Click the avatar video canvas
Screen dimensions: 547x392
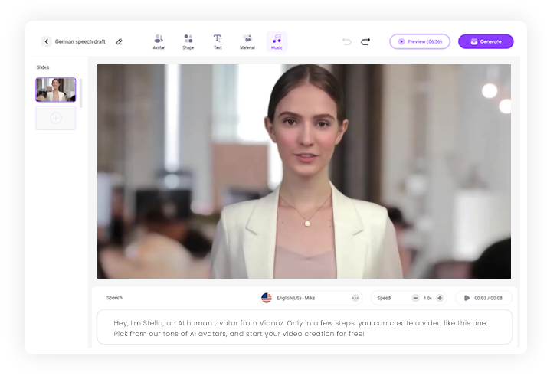(303, 171)
